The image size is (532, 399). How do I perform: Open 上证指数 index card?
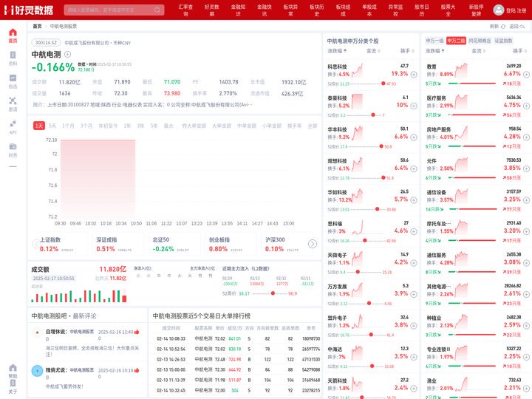62,245
